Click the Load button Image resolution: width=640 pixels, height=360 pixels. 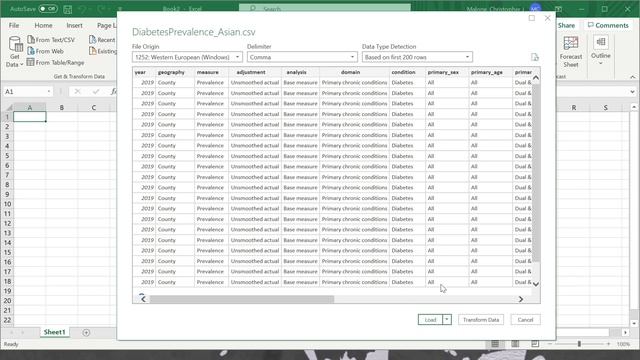[430, 320]
